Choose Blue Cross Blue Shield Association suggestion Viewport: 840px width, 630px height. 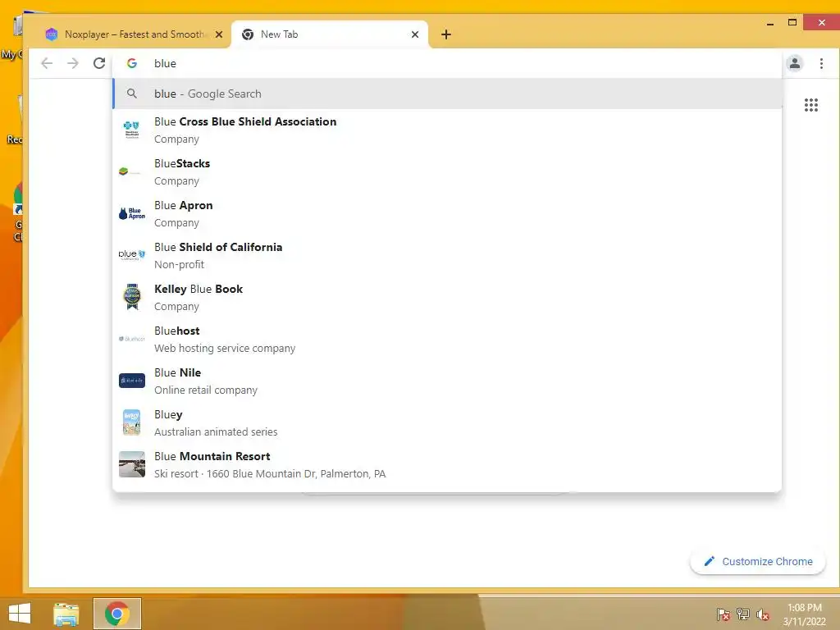coord(447,130)
